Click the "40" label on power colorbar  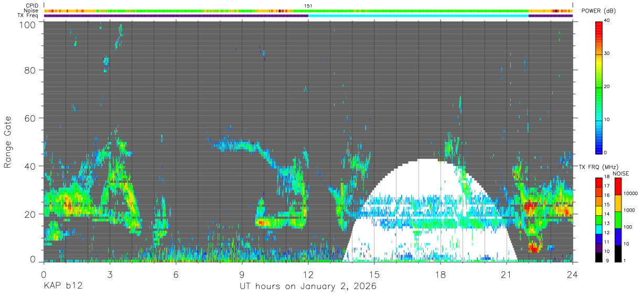tap(607, 20)
